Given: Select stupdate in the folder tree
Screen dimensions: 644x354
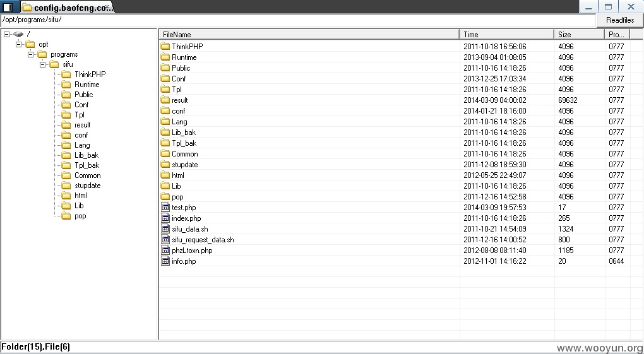Looking at the screenshot, I should [88, 186].
